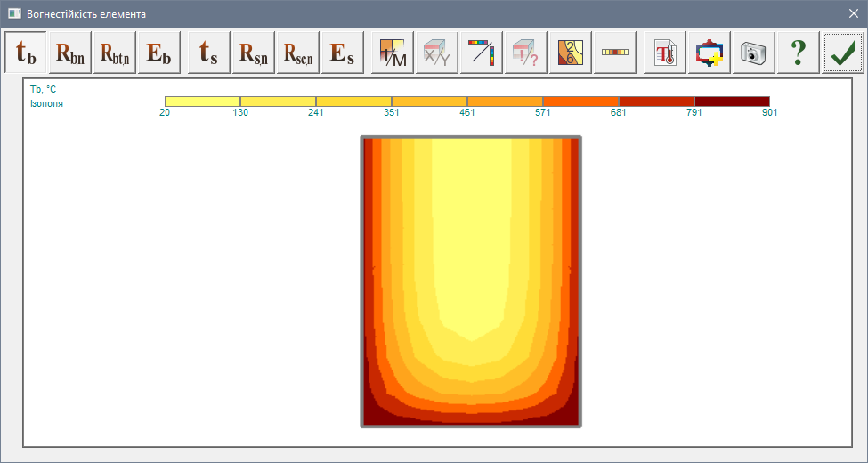Click the greyed cube question icon

(526, 53)
